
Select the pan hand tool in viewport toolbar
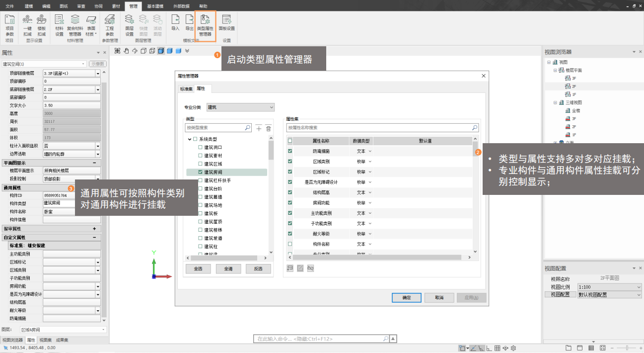tap(126, 51)
